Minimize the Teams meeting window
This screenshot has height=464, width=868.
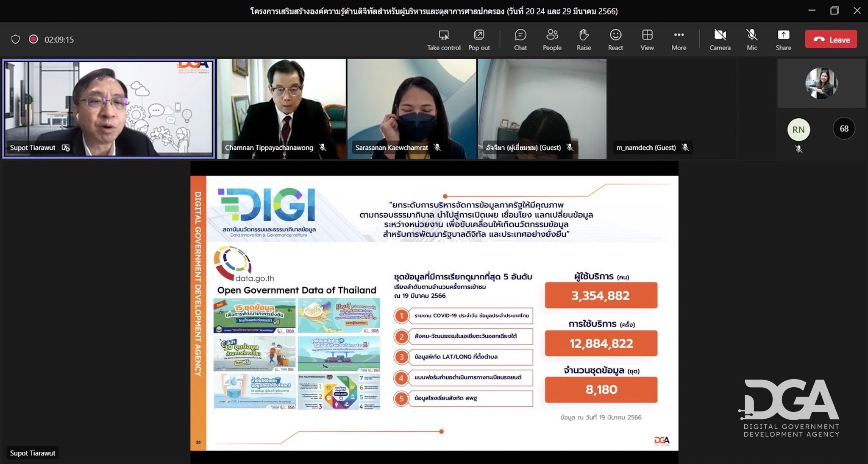(x=812, y=11)
